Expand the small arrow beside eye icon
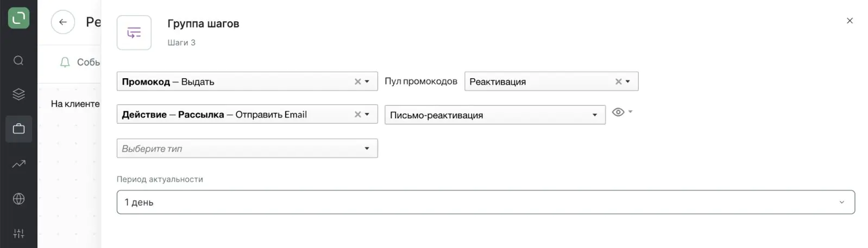The width and height of the screenshot is (868, 248). [x=630, y=112]
